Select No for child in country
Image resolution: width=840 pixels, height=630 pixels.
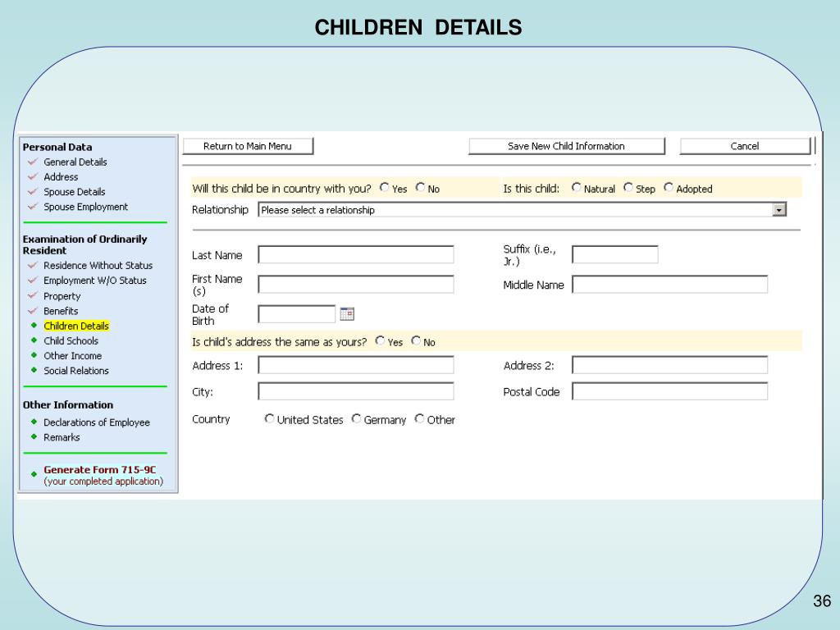pos(420,188)
